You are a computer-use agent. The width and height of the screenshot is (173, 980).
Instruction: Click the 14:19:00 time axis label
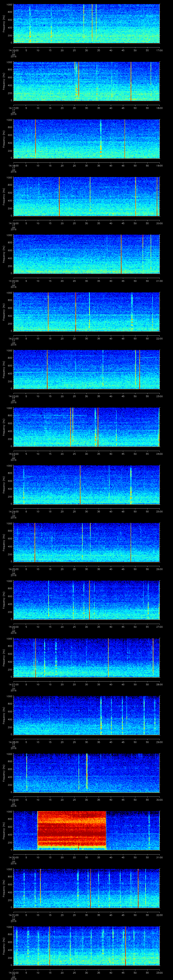click(14, 223)
